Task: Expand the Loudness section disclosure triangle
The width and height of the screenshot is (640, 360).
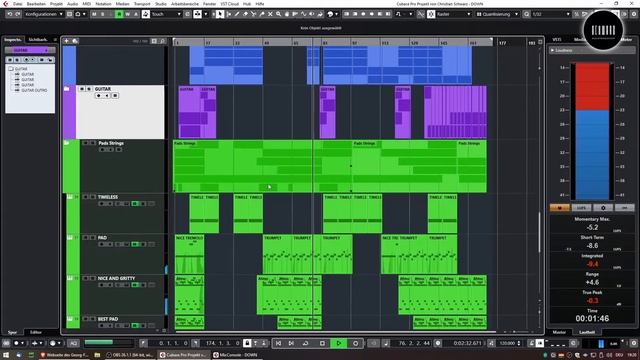Action: click(552, 50)
